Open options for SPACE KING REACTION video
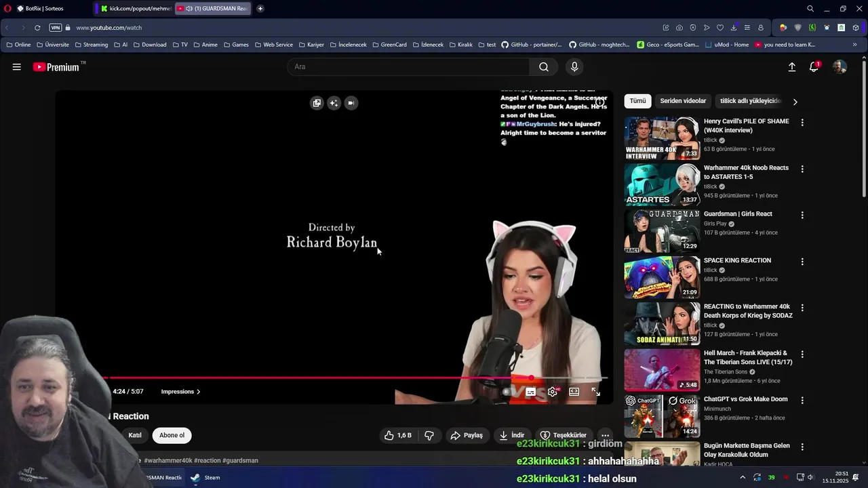Viewport: 868px width, 488px height. (x=802, y=262)
